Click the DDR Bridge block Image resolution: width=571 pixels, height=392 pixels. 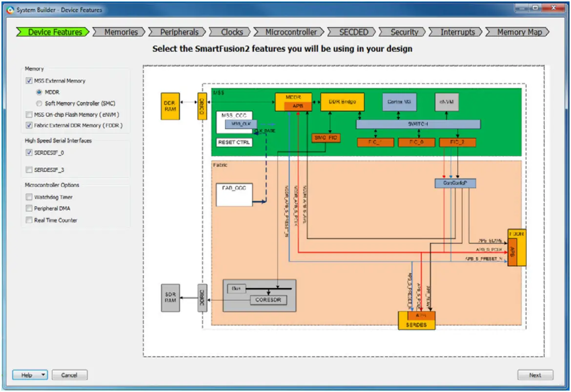pos(342,101)
